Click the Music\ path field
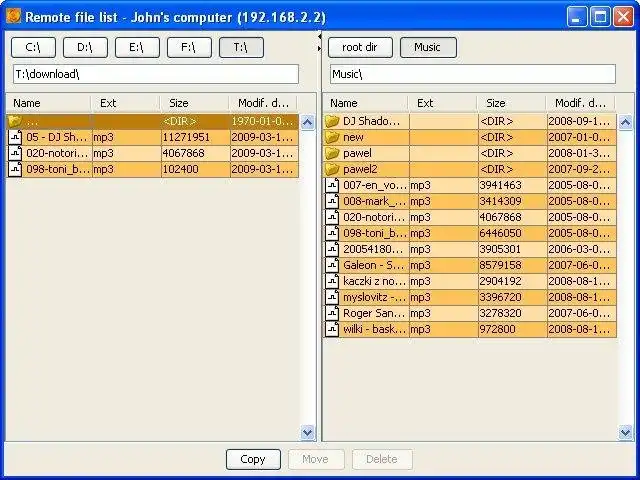Screen dimensions: 640x480 point(473,74)
